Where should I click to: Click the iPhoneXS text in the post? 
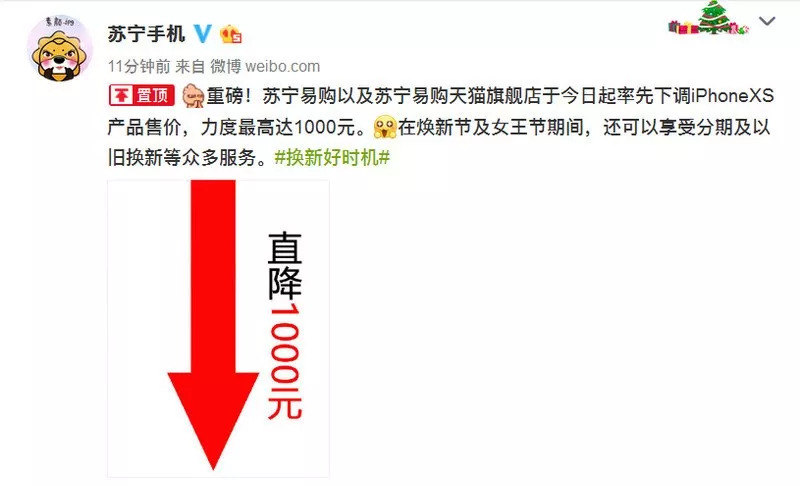pyautogui.click(x=733, y=95)
